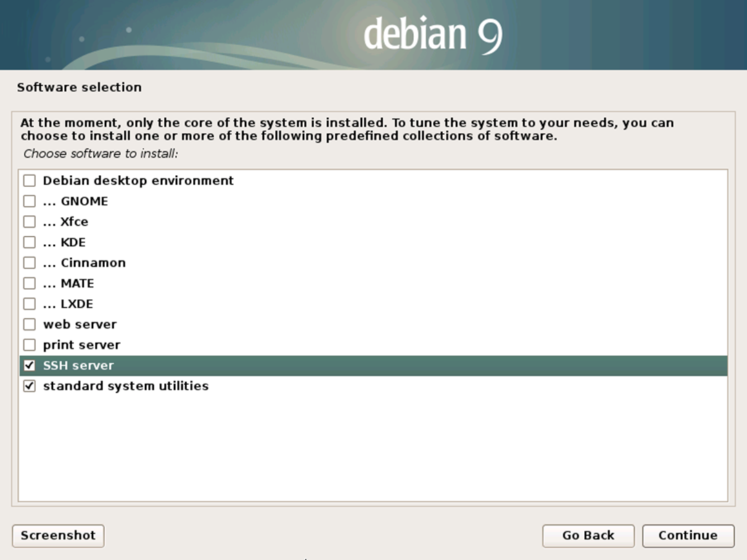Click the Choose software to install prompt
The image size is (747, 560).
[101, 153]
